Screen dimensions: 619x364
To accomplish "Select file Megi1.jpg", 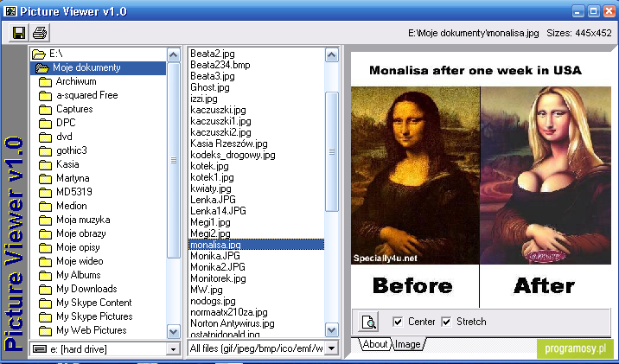I will [210, 222].
